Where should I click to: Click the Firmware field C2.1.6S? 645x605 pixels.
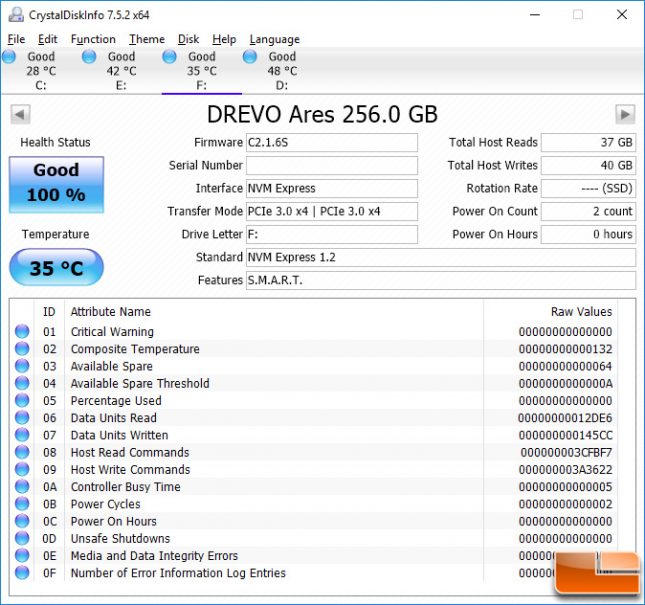pyautogui.click(x=332, y=143)
